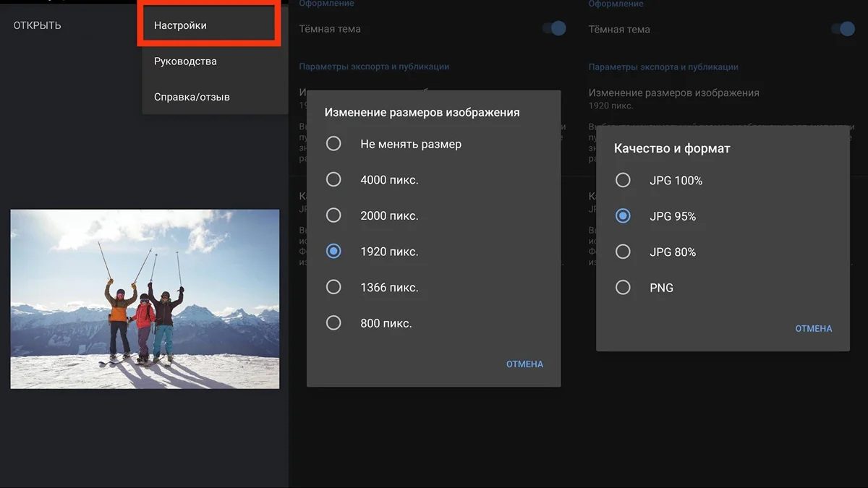Viewport: 868px width, 488px height.
Task: Cancel the Изменение размеров изображения dialog with ОТМЕНА
Action: pos(524,364)
